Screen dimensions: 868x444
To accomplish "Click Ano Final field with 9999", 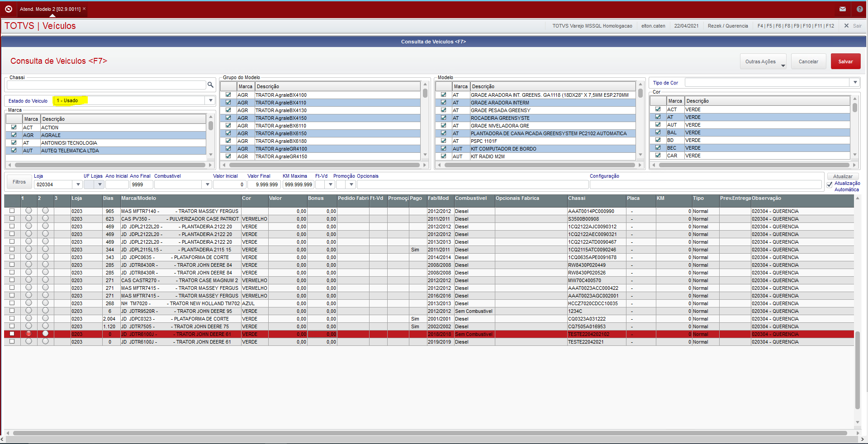I will pos(141,184).
